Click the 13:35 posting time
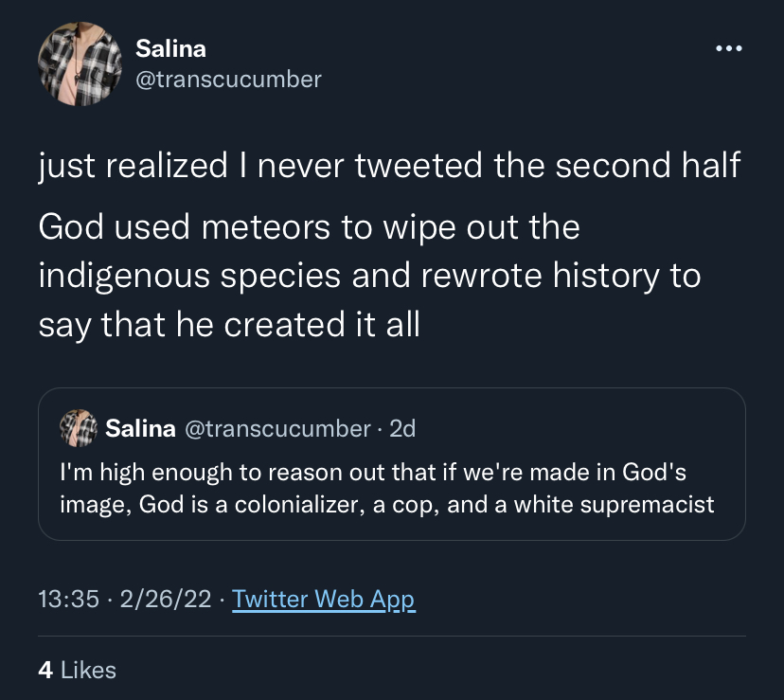Image resolution: width=784 pixels, height=700 pixels. point(68,599)
